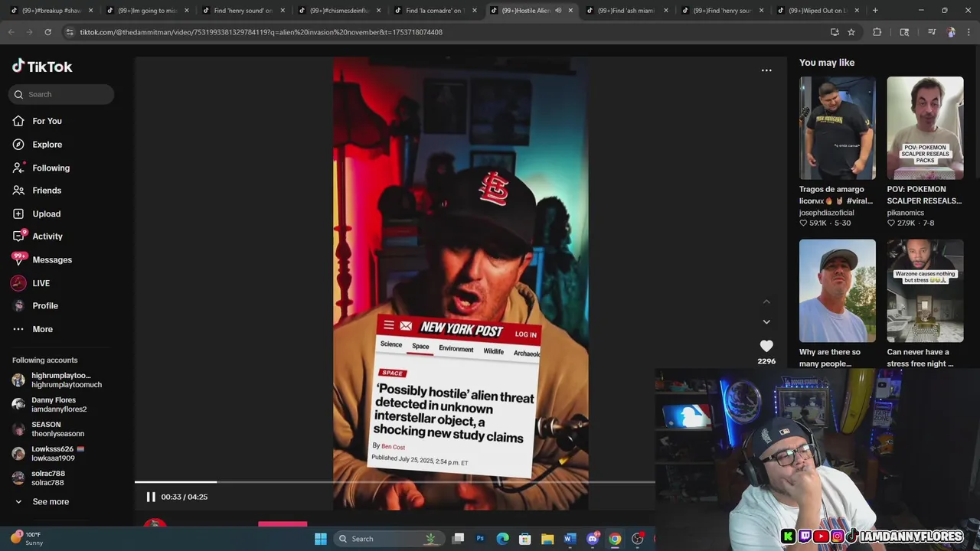Pause the video playback

tap(151, 497)
